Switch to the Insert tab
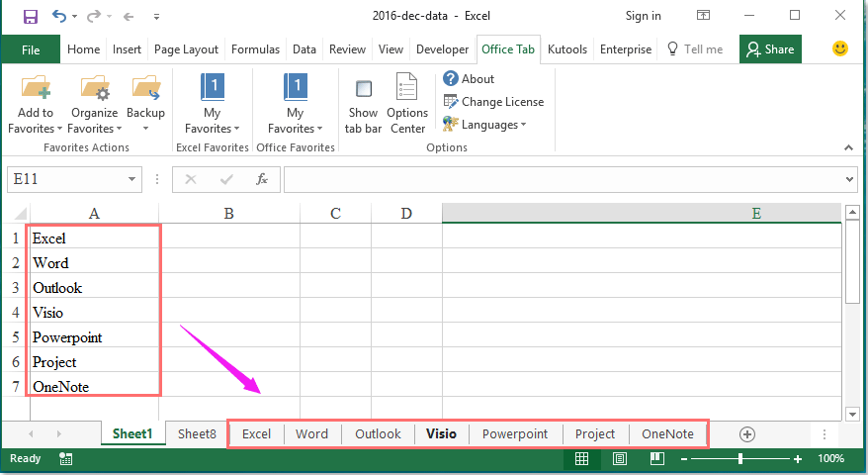The width and height of the screenshot is (868, 475). 127,49
